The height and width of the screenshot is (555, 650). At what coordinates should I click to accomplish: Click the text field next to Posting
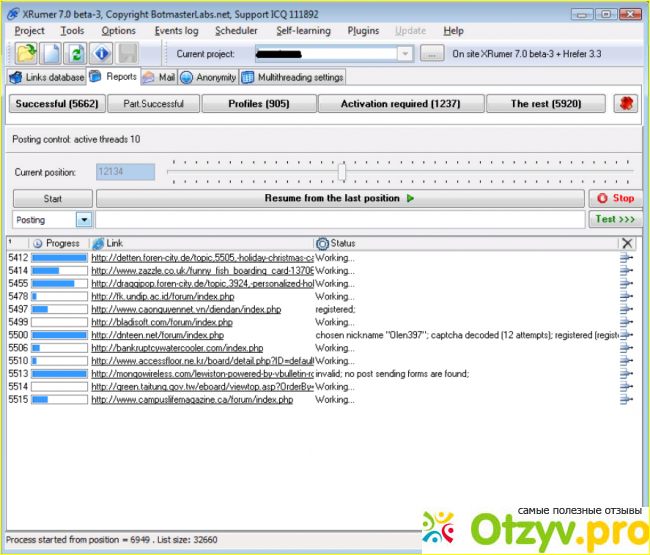coord(340,220)
